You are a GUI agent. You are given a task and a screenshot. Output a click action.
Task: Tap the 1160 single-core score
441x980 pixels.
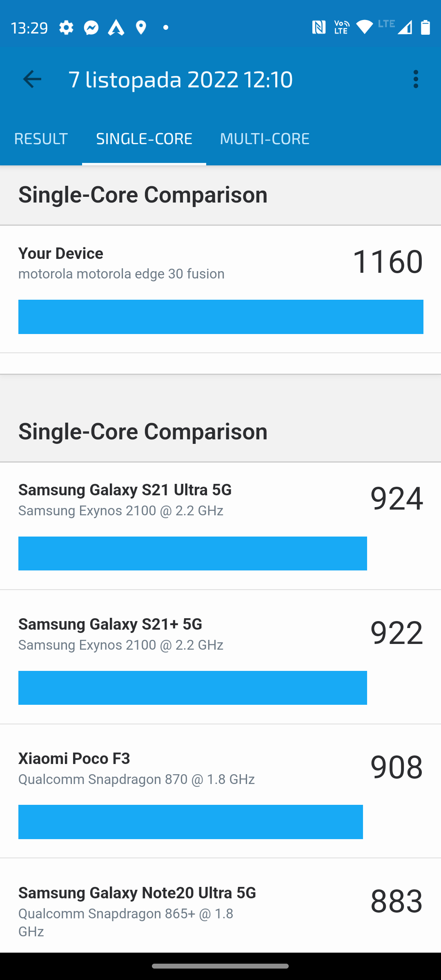pos(388,261)
